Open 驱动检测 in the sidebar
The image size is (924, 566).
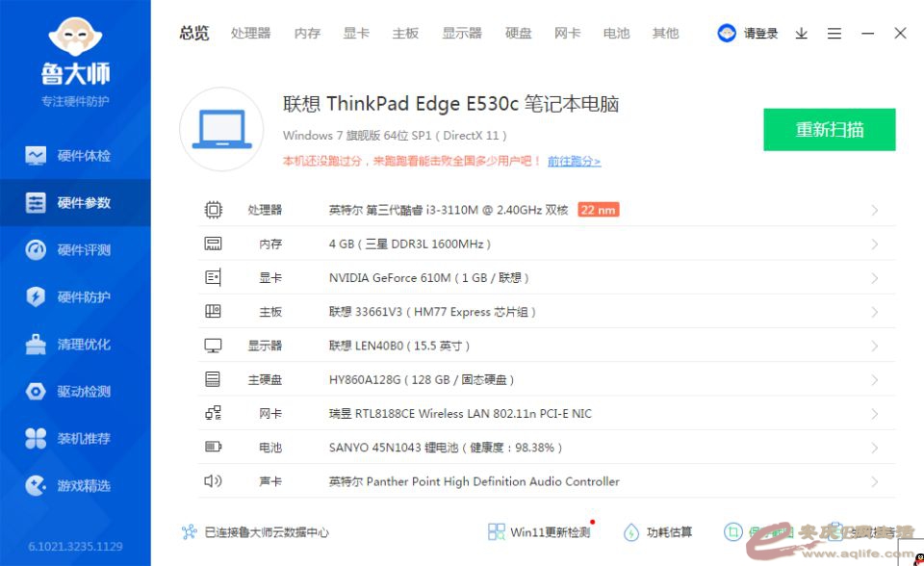coord(75,392)
